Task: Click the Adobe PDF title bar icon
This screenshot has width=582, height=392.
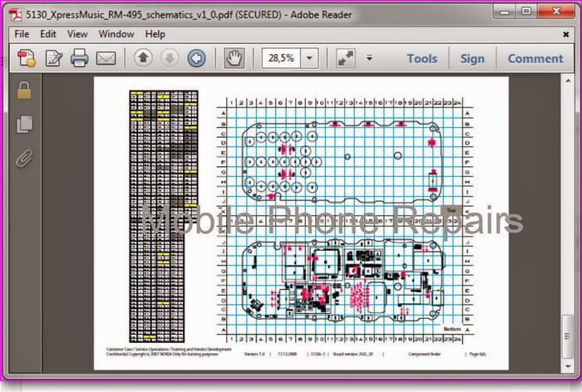Action: pyautogui.click(x=16, y=15)
